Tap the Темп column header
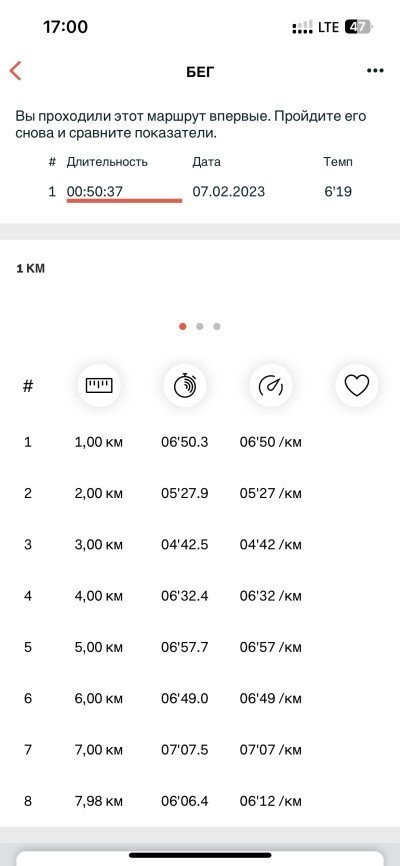The image size is (400, 866). point(338,162)
